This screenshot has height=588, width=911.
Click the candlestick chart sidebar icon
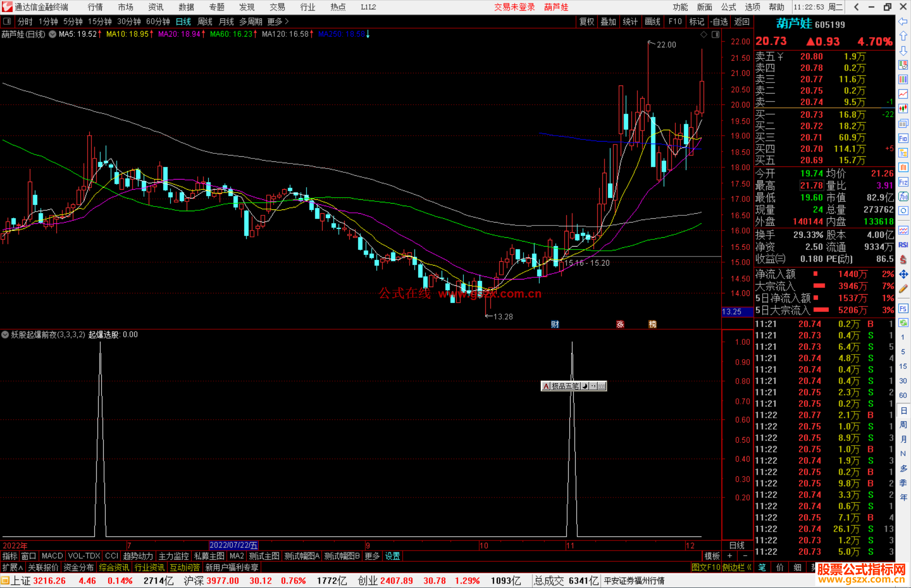903,108
